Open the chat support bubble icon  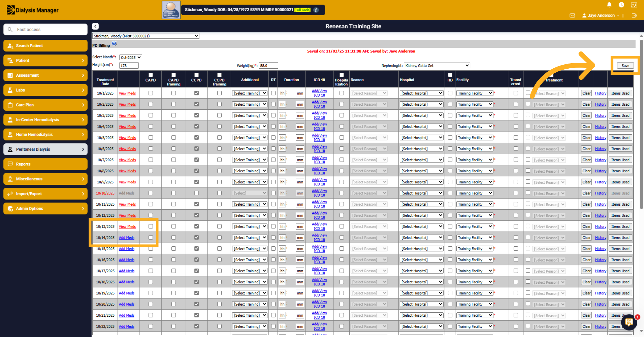[629, 322]
